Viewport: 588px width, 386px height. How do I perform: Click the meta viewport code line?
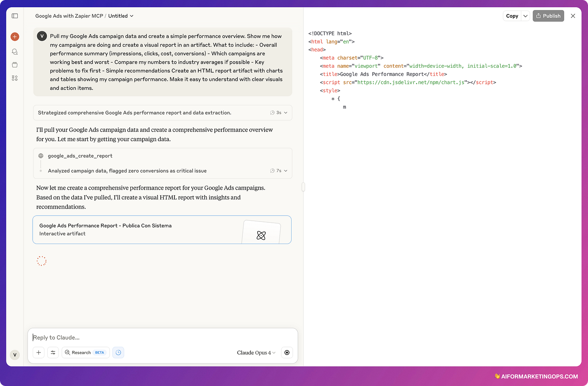421,66
